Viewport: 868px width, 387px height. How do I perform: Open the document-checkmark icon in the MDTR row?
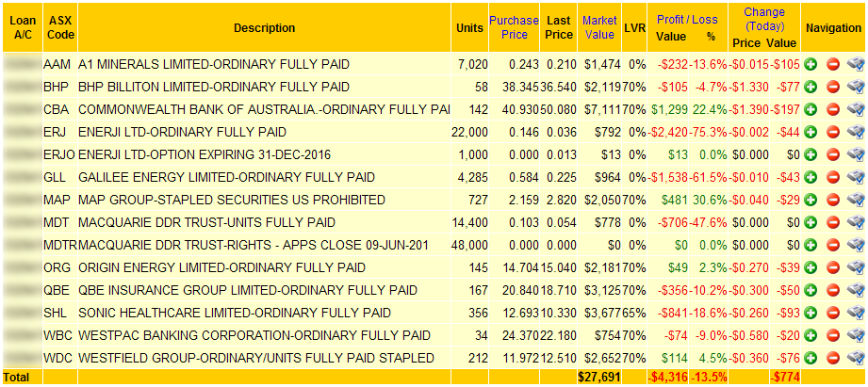856,245
